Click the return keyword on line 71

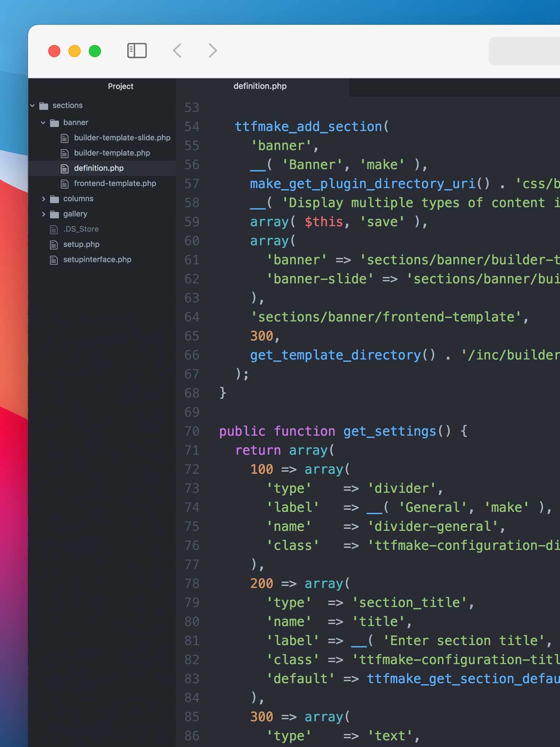(258, 450)
